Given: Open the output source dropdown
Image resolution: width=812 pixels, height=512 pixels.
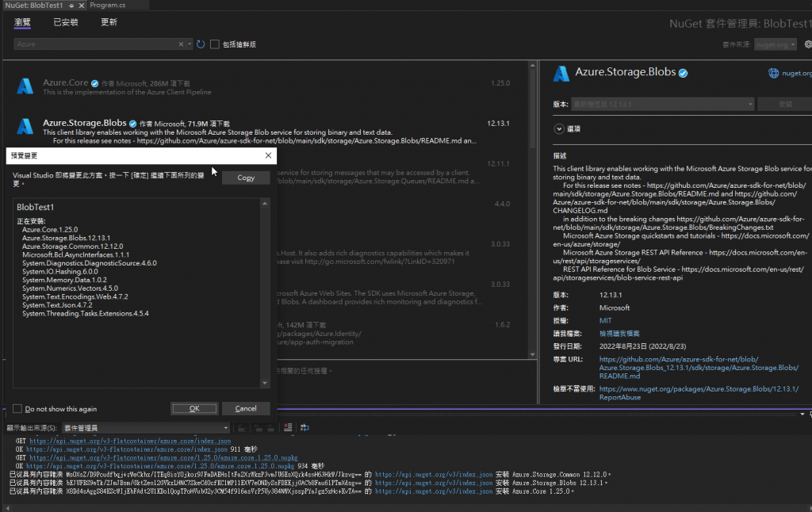Looking at the screenshot, I should [x=146, y=428].
